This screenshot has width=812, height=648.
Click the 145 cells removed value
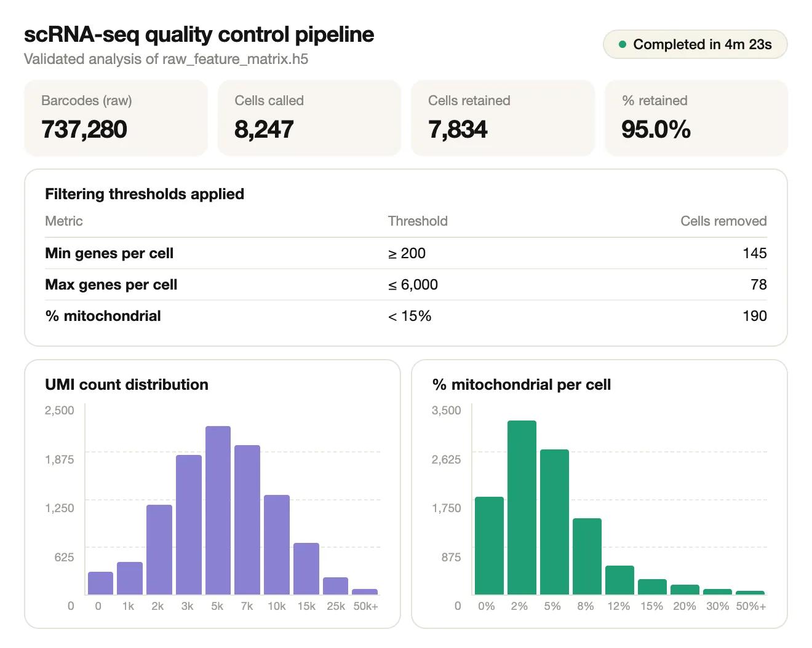[755, 253]
